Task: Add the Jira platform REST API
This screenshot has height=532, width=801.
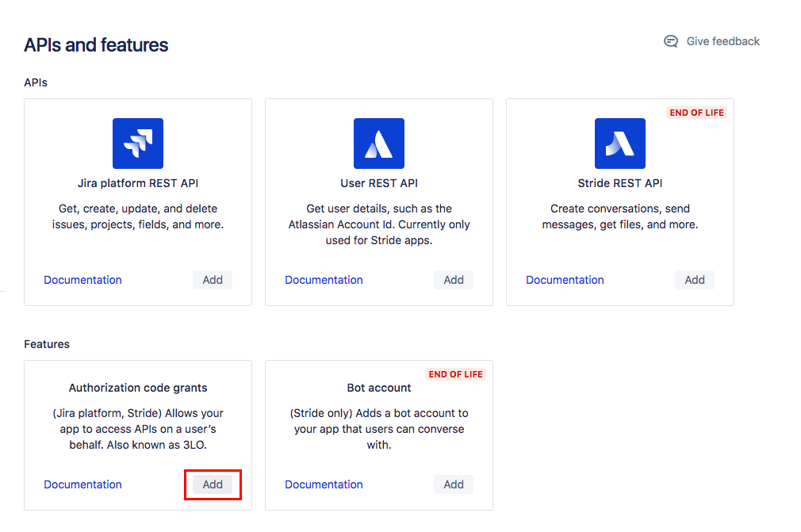Action: tap(213, 280)
